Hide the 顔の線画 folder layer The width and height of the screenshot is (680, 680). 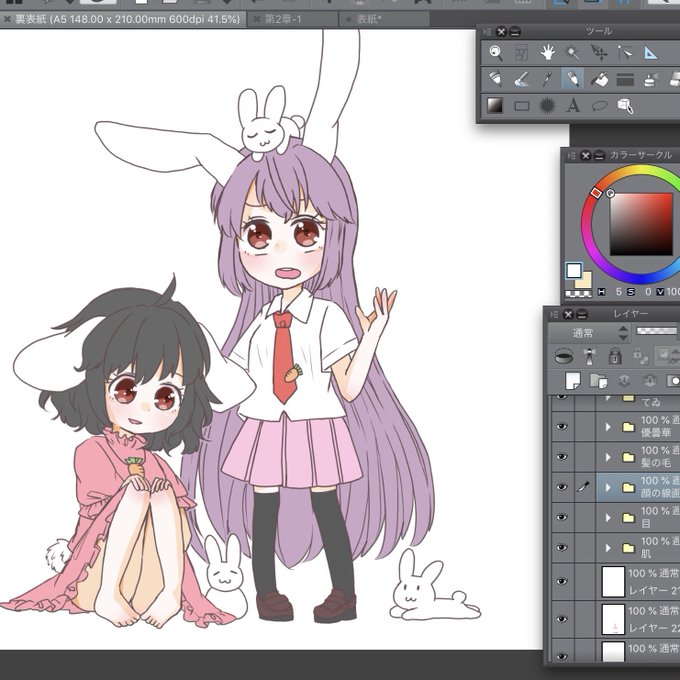[562, 487]
